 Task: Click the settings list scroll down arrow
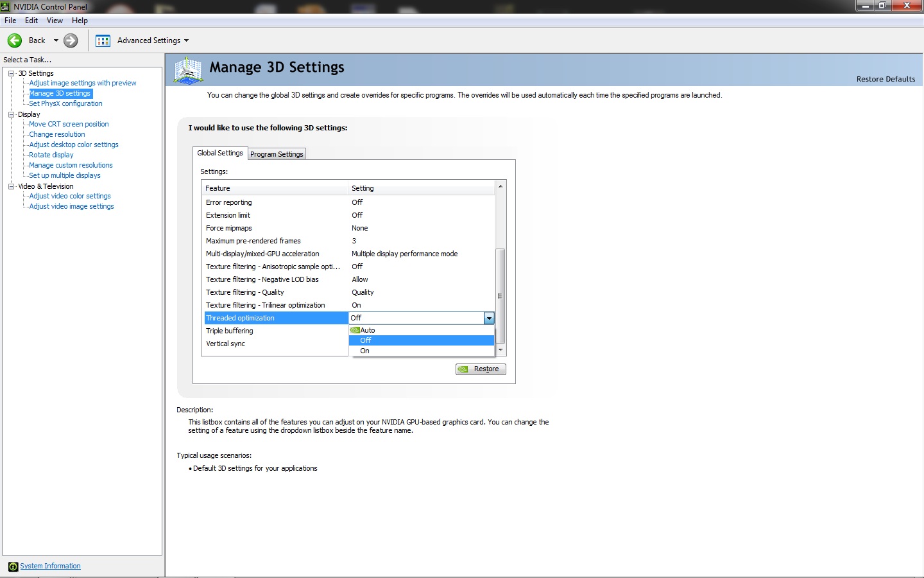coord(501,350)
